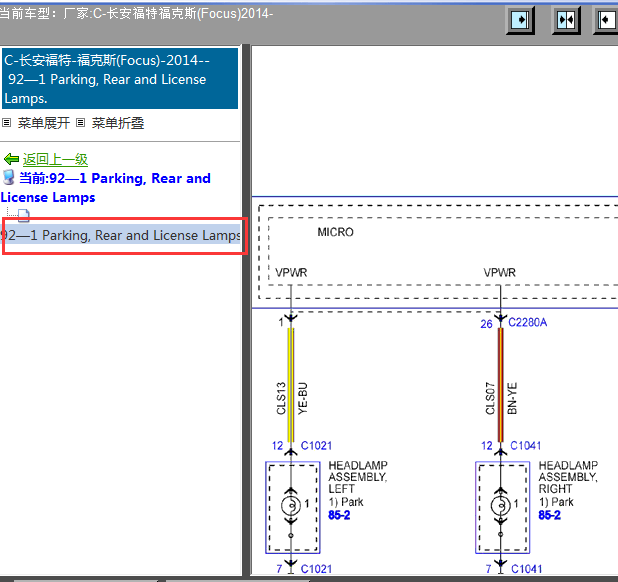
Task: Click the green back arrow icon
Action: [x=11, y=159]
